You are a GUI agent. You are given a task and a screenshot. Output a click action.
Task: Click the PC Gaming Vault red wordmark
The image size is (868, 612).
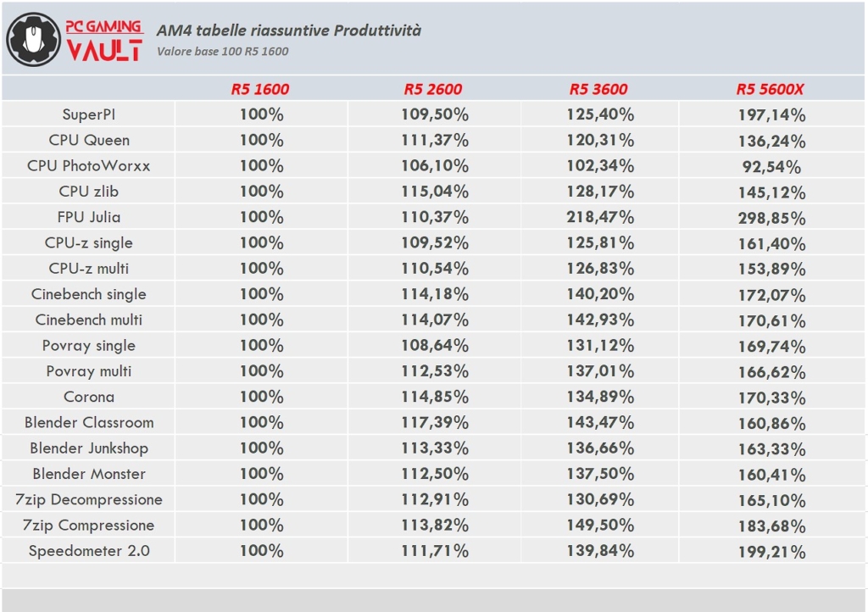[104, 40]
